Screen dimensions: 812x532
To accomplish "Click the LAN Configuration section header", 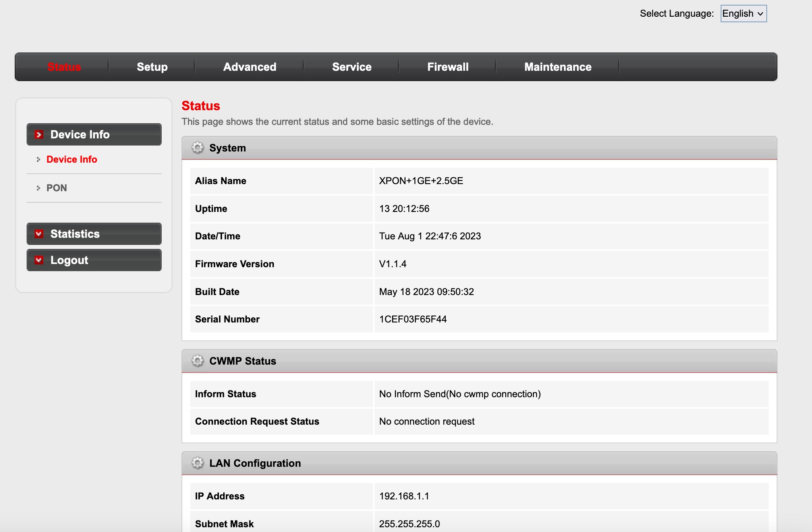I will click(x=479, y=463).
